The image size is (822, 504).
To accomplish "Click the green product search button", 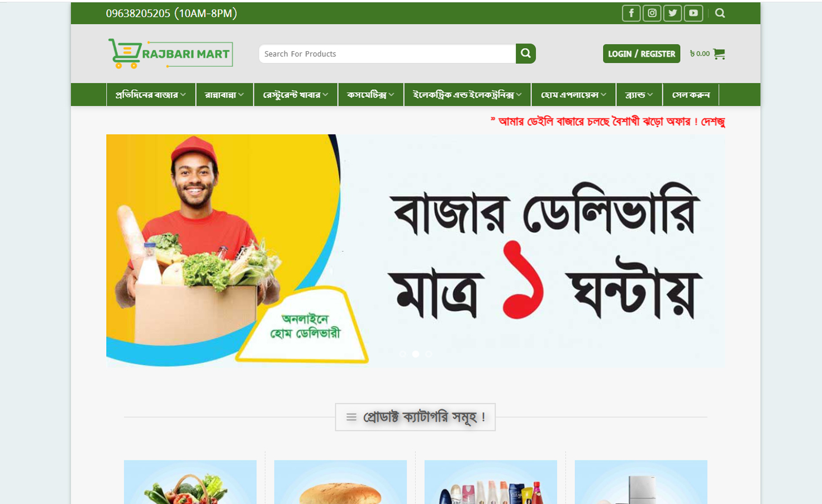I will click(x=525, y=54).
